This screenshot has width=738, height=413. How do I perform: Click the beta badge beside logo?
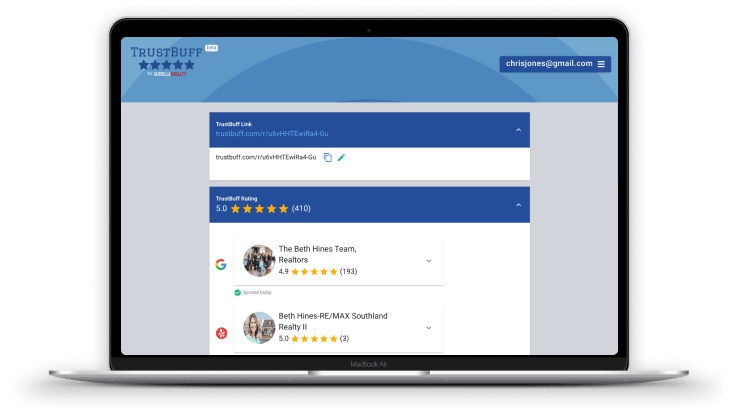(211, 48)
